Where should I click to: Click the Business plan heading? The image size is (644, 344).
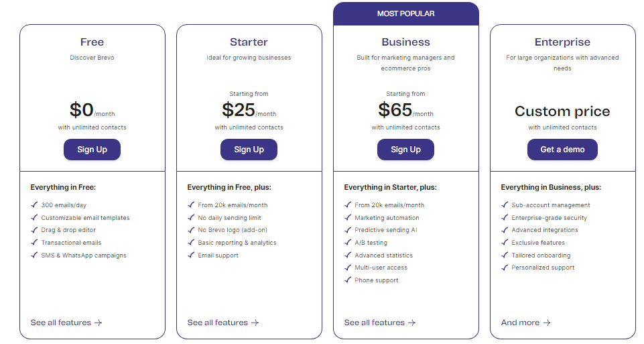pos(406,42)
